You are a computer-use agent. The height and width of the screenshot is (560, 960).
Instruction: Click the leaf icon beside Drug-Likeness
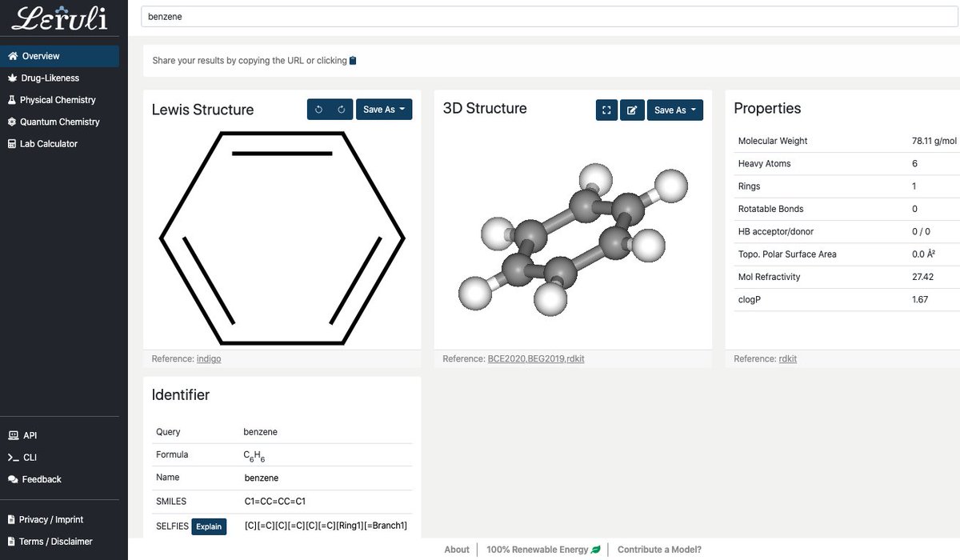(x=12, y=78)
